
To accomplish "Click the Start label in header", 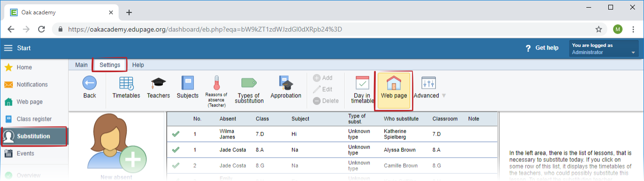I will coord(24,48).
